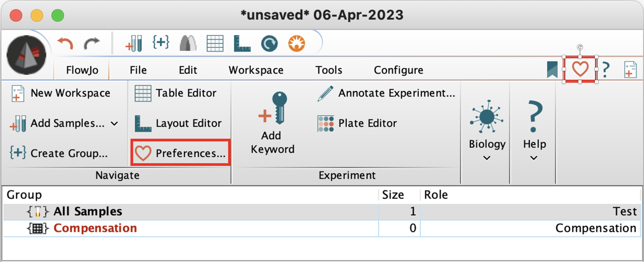This screenshot has height=262, width=644.
Task: Click the orange starburst icon
Action: click(x=297, y=44)
